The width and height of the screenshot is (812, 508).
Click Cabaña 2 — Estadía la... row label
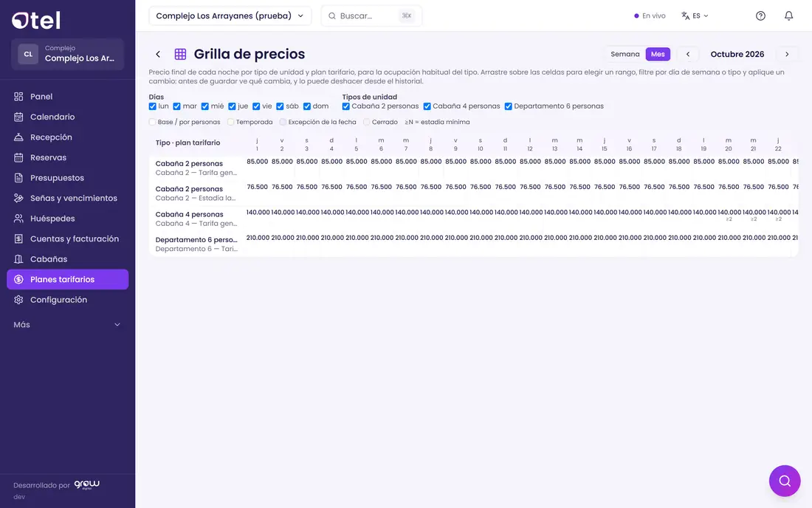tap(196, 199)
